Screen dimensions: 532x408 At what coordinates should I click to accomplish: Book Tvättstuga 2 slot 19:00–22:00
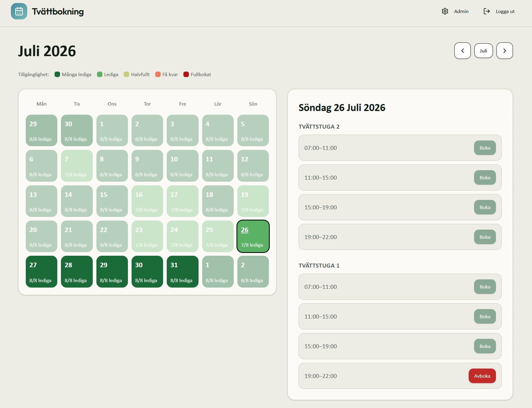pyautogui.click(x=485, y=237)
